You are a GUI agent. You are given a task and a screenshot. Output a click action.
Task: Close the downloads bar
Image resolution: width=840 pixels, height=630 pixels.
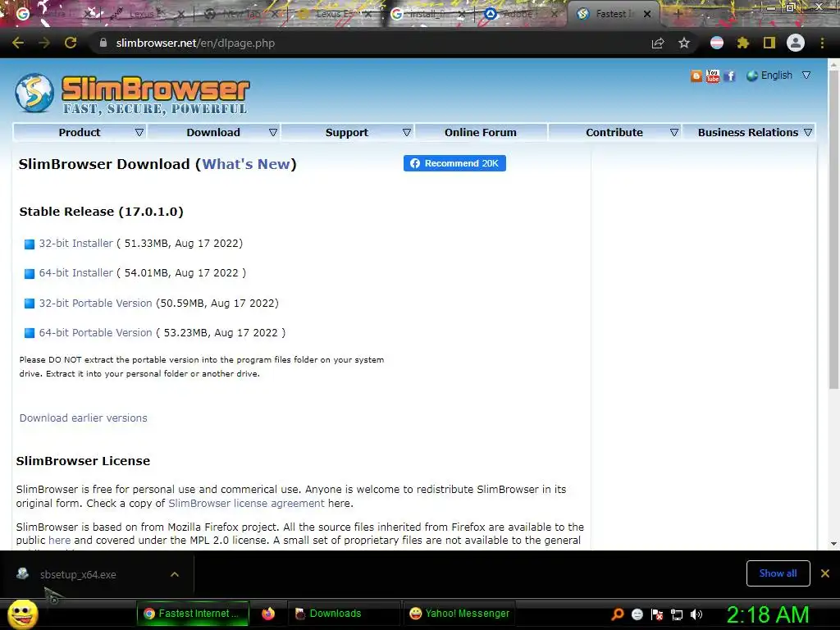[825, 573]
